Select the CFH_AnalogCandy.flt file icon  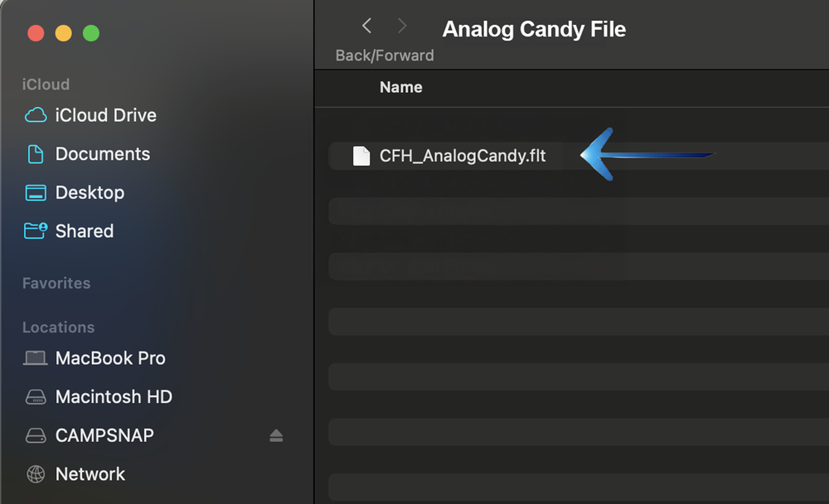pyautogui.click(x=361, y=156)
